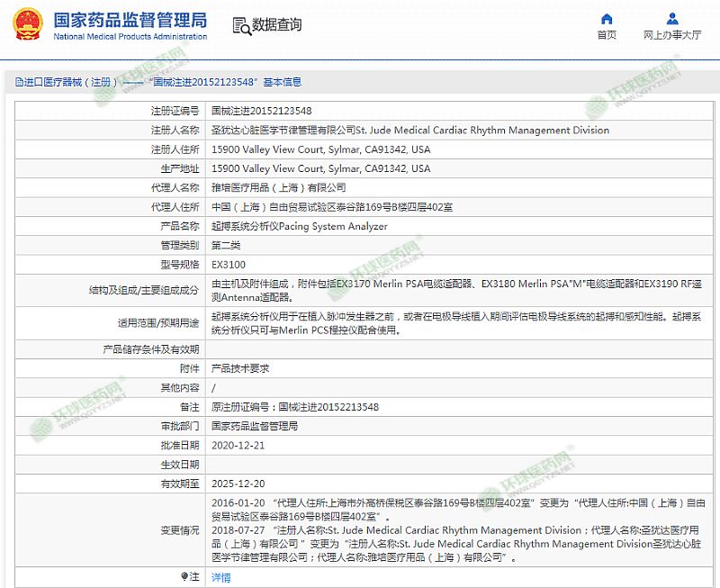Go to 首页 via the home icon
720x588 pixels.
point(607,19)
